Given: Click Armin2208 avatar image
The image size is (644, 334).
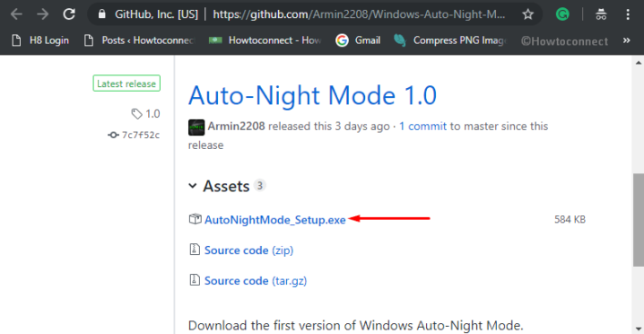Looking at the screenshot, I should pos(196,127).
